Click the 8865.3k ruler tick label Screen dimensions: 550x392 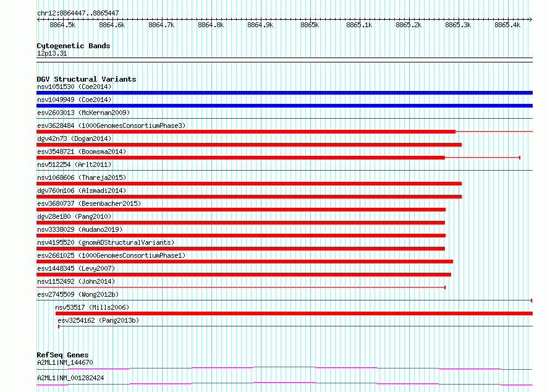pyautogui.click(x=458, y=25)
